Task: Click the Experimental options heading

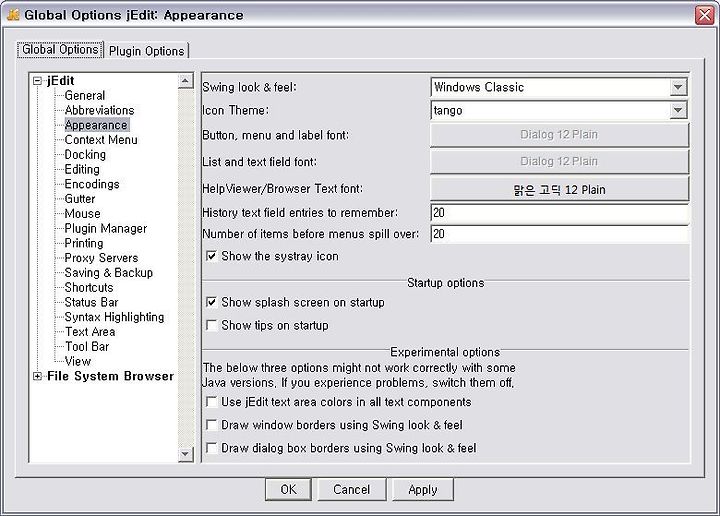Action: coord(445,352)
